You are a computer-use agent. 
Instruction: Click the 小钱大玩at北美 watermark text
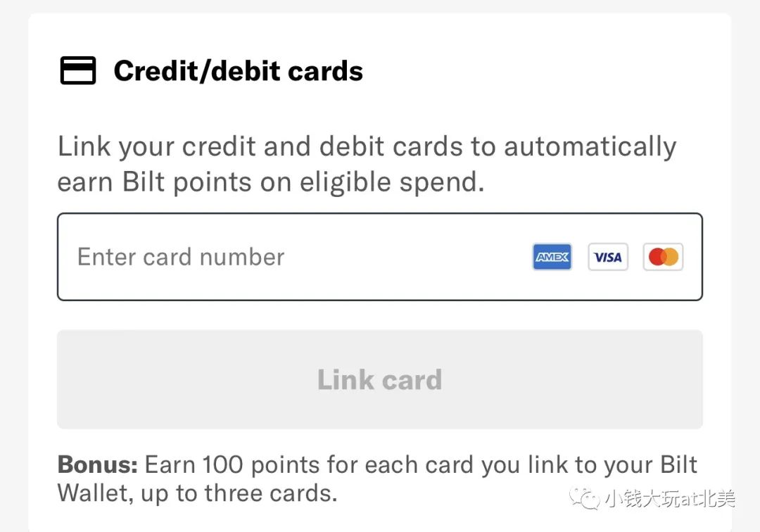(671, 498)
